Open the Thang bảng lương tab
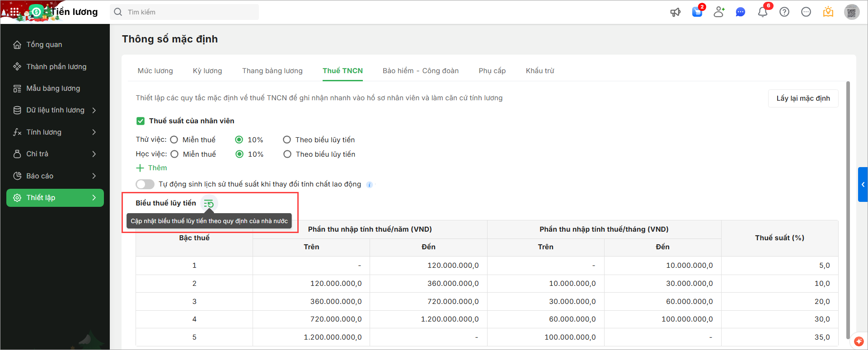Screen dimensions: 868x350 pos(272,71)
